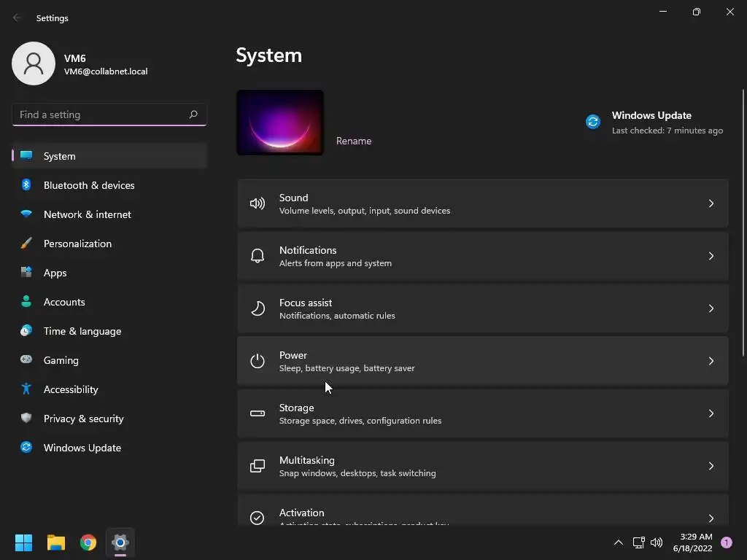Click the Find a setting search box

click(109, 114)
